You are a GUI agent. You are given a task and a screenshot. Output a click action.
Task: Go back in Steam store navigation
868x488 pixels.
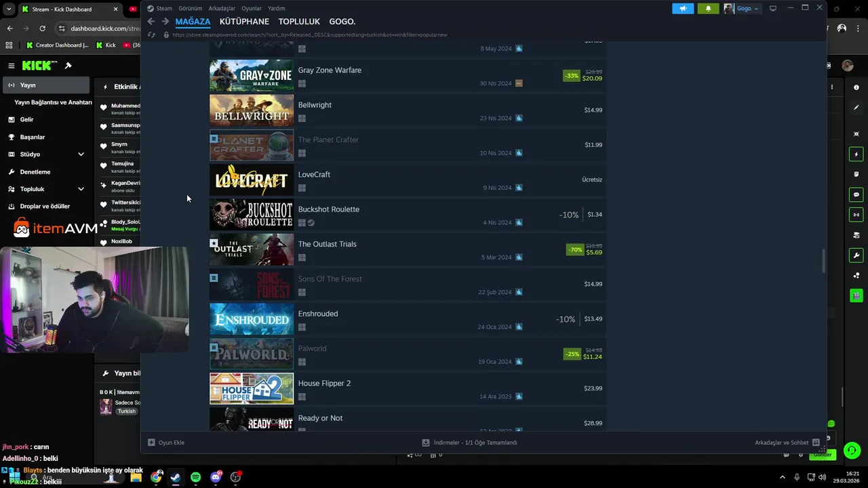(x=151, y=22)
